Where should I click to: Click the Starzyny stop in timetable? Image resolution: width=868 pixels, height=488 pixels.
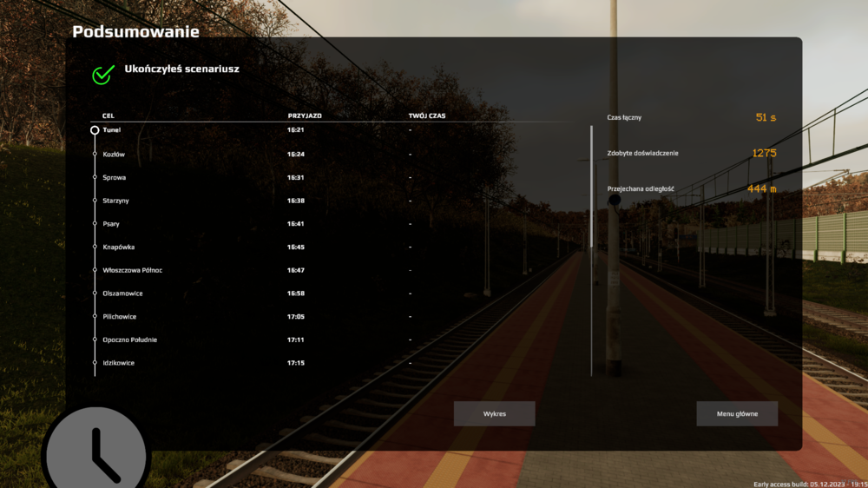(116, 201)
